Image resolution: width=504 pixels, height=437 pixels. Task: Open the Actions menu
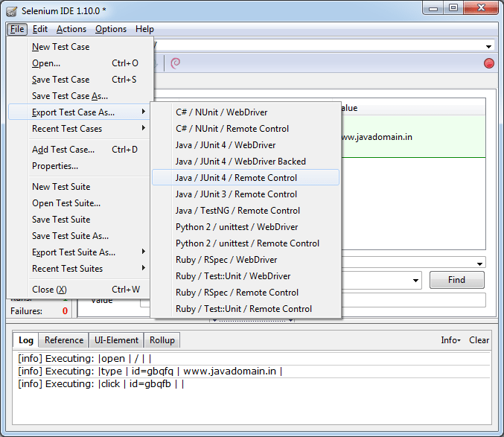coord(71,29)
